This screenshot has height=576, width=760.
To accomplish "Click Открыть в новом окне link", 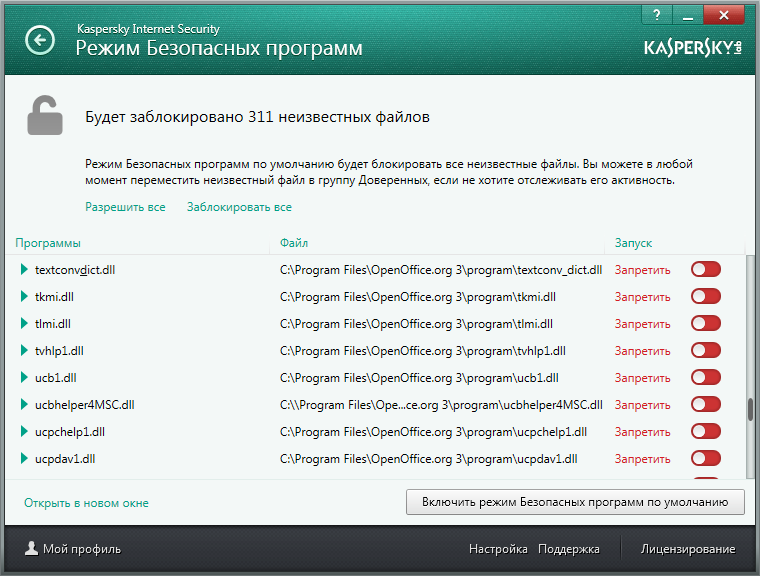I will tap(86, 503).
